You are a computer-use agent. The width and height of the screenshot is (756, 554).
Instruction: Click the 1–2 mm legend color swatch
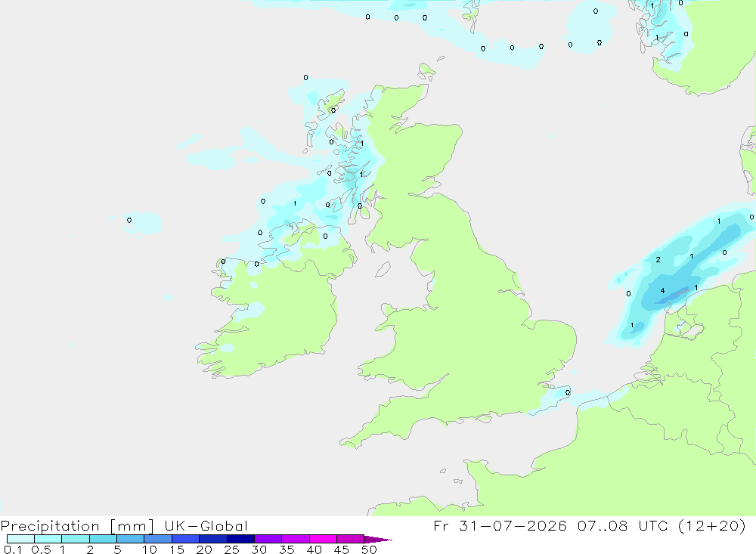tap(75, 539)
